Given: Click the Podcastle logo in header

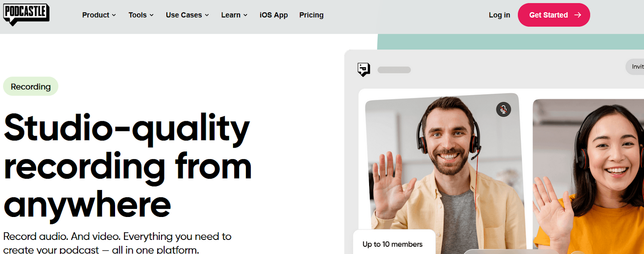Looking at the screenshot, I should pyautogui.click(x=26, y=14).
